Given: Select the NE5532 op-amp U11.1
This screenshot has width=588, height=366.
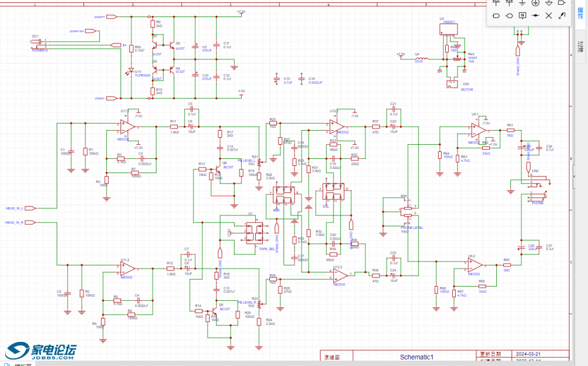Looking at the screenshot, I should pyautogui.click(x=128, y=127).
